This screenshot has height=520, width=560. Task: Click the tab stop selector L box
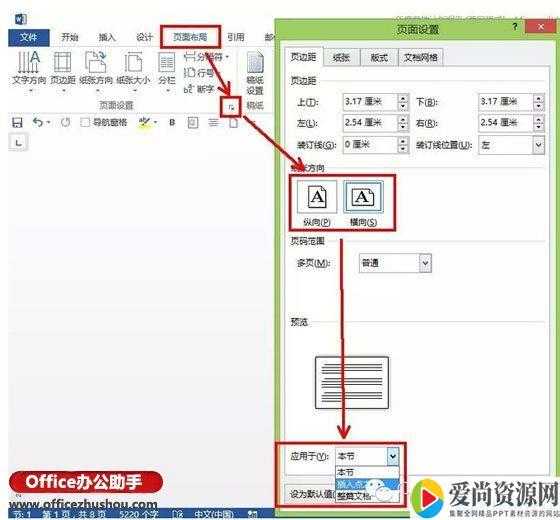[x=18, y=143]
